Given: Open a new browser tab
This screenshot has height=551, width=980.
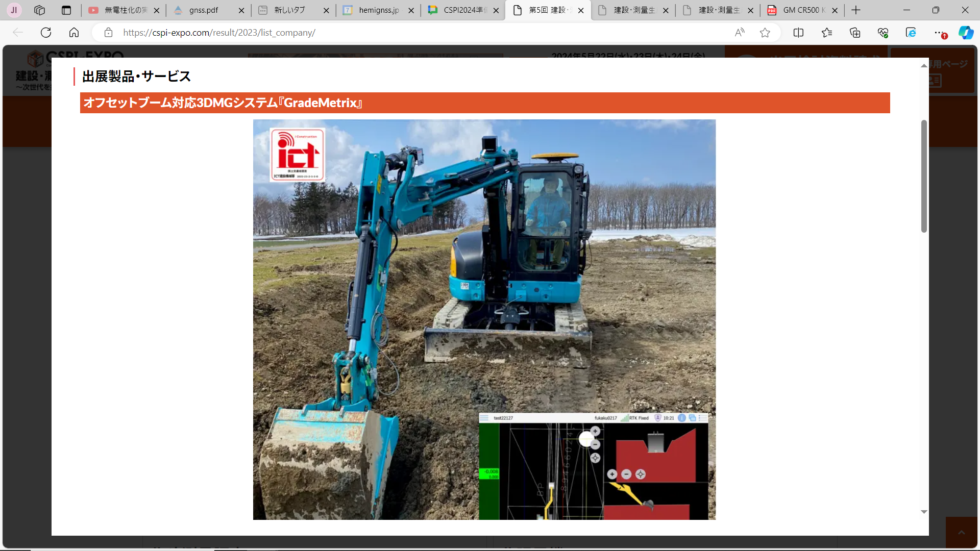Looking at the screenshot, I should pyautogui.click(x=856, y=10).
